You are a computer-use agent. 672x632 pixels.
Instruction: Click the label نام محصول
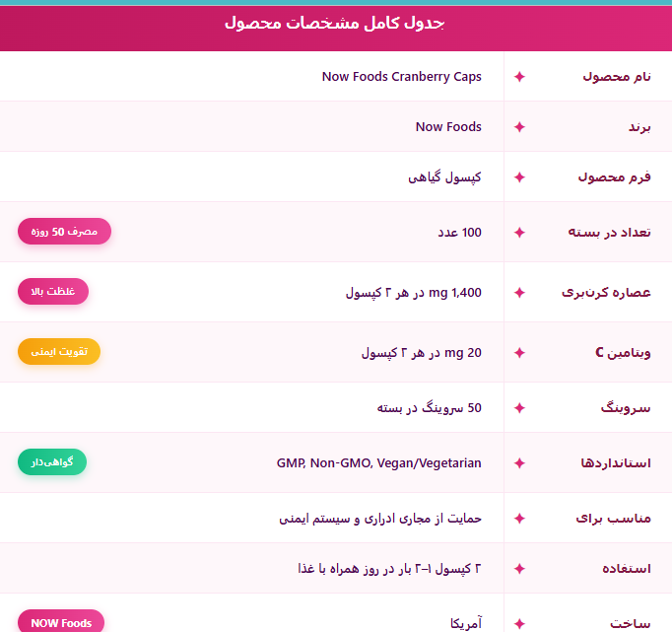point(616,77)
